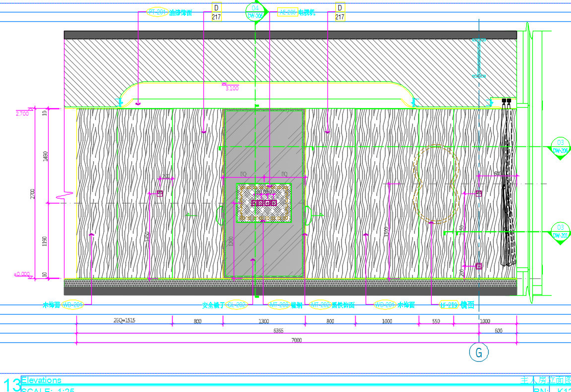
Task: Click the drawing number 13
Action: pos(12,385)
